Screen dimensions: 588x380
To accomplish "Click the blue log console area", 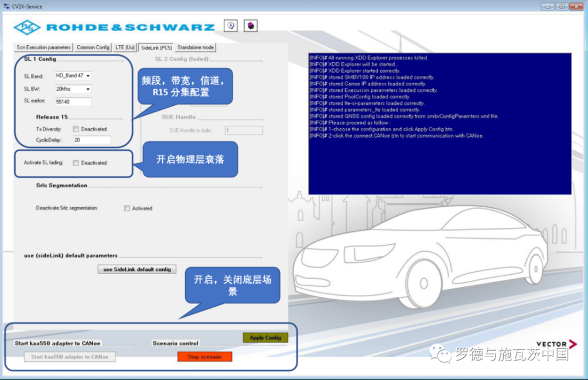I will coord(440,124).
